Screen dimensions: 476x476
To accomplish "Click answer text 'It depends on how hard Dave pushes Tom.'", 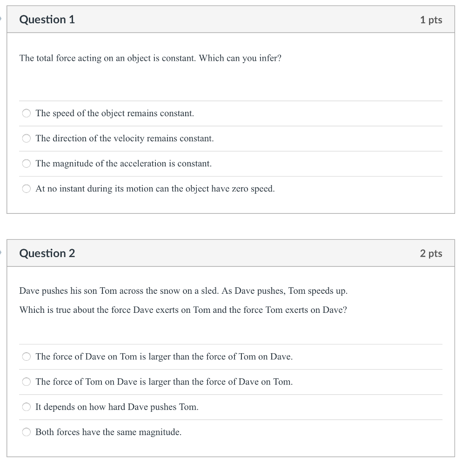I will pyautogui.click(x=117, y=407).
